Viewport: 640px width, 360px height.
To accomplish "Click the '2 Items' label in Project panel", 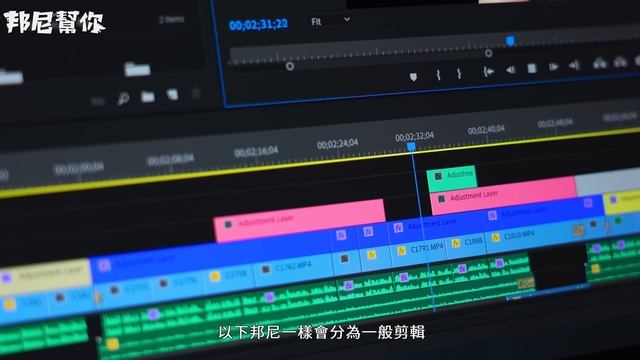I will (171, 19).
